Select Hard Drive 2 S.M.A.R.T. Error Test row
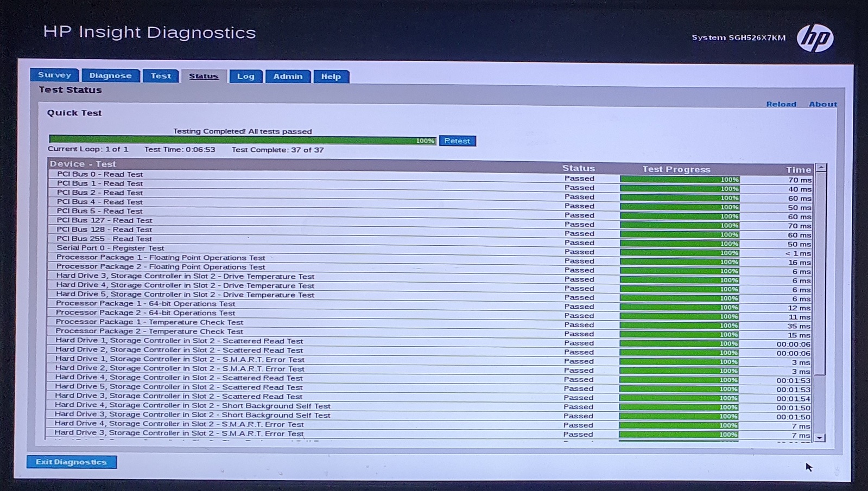 click(x=430, y=369)
